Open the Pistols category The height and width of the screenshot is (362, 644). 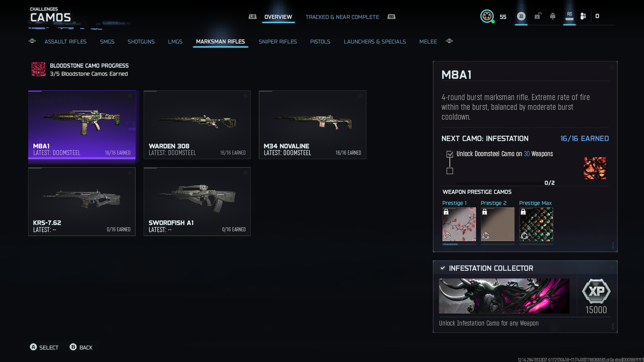pos(320,42)
